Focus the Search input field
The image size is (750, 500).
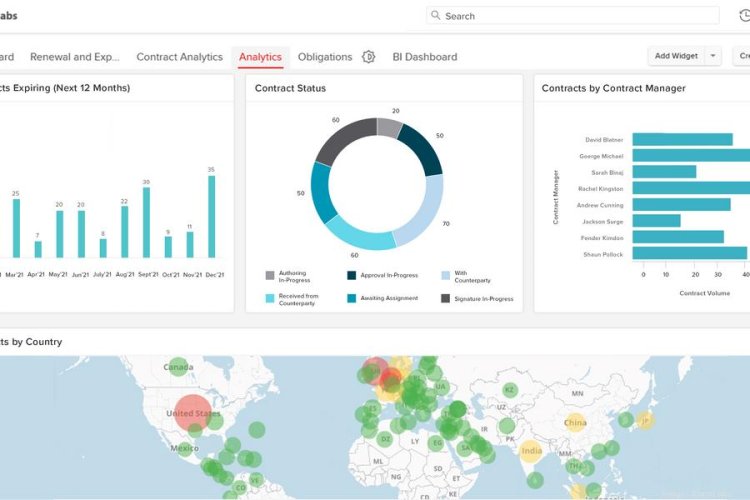pos(573,16)
